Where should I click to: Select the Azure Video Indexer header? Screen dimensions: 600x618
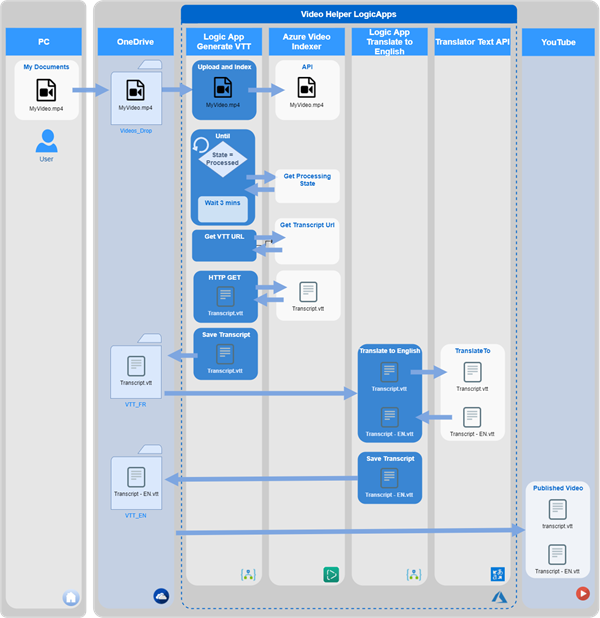(x=307, y=41)
